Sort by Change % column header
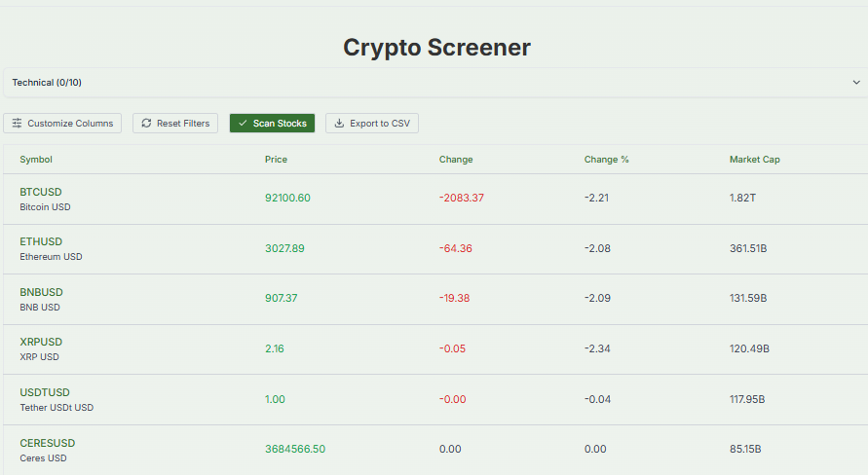Screen dimensions: 868x475 coord(606,160)
